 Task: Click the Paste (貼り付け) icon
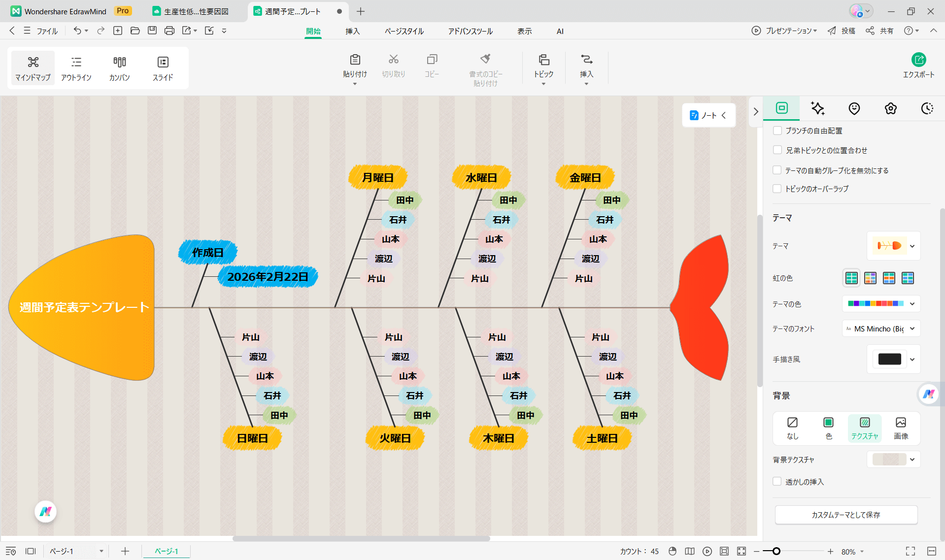355,60
